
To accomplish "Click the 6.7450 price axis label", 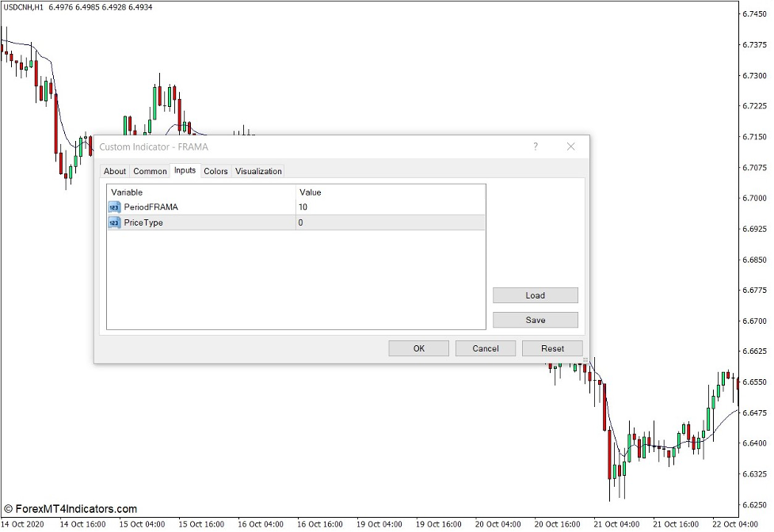I will point(754,13).
